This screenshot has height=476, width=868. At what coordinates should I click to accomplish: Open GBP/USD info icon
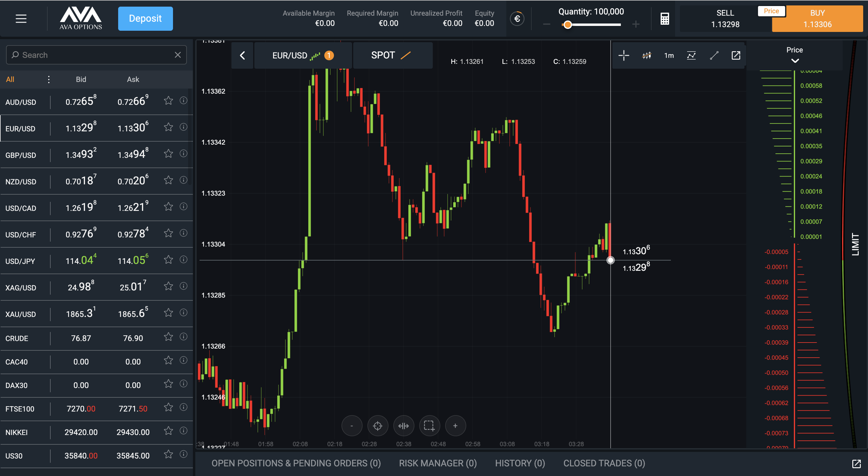tap(183, 153)
